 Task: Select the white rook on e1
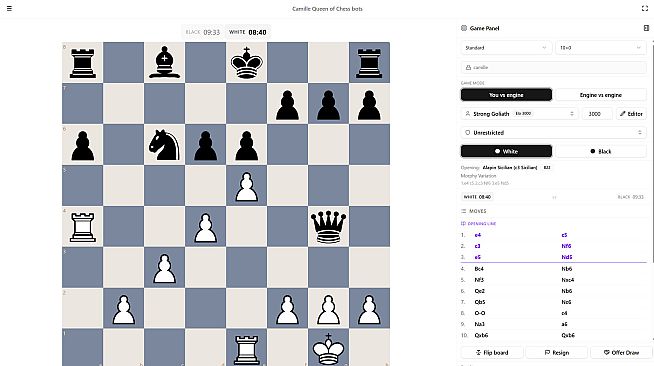(x=247, y=350)
